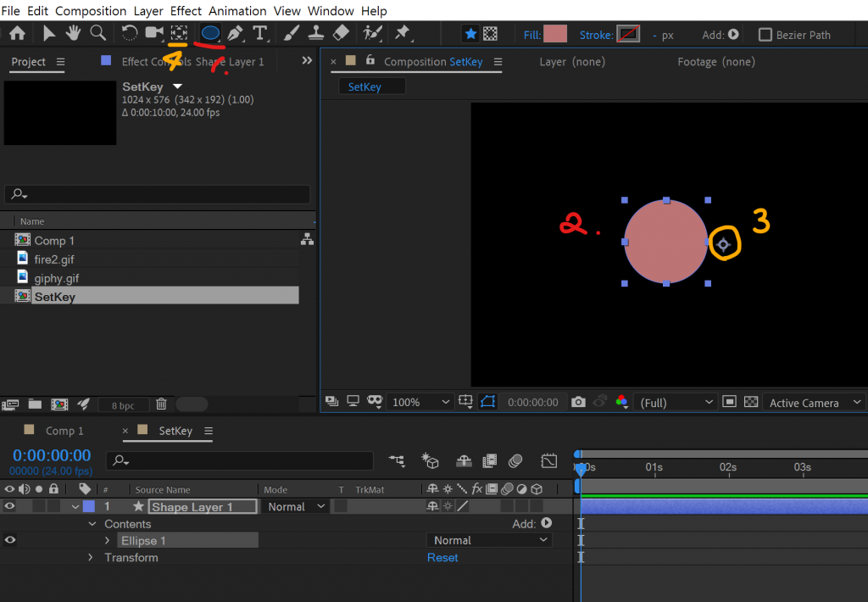Switch to the Comp 1 timeline tab
Image resolution: width=868 pixels, height=602 pixels.
click(x=64, y=431)
